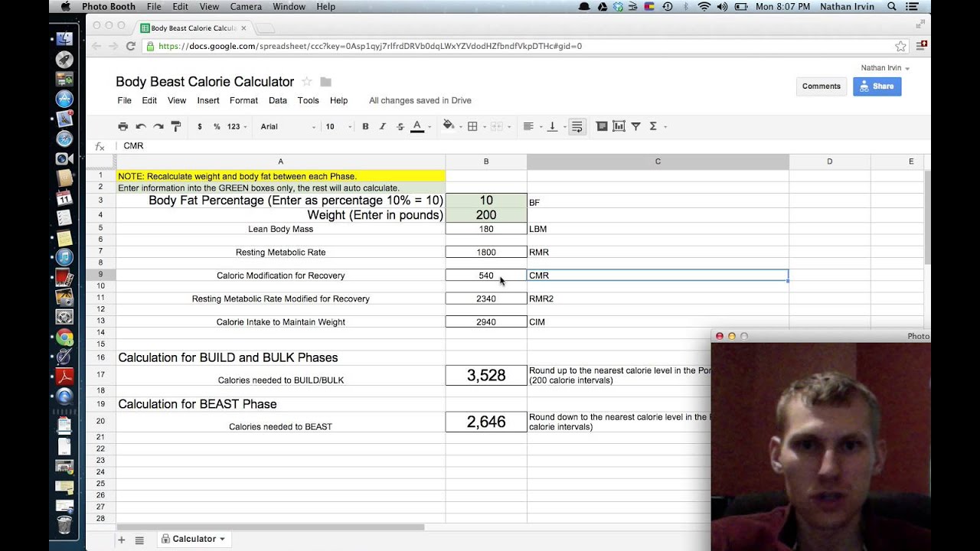Undo the last action
The width and height of the screenshot is (980, 551).
pos(141,126)
